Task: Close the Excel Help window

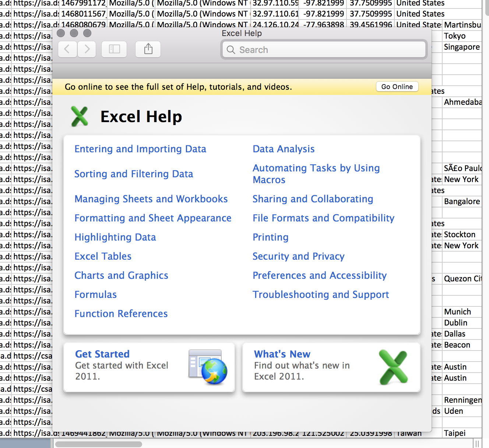Action: (x=61, y=33)
